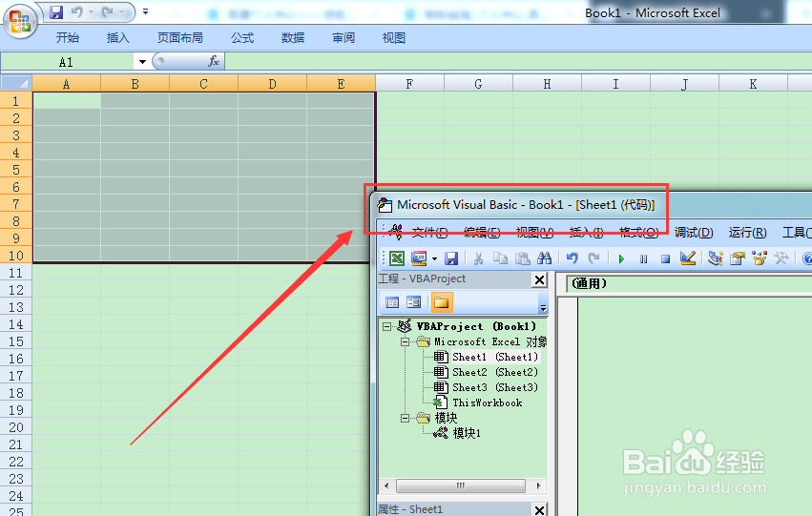
Task: Click the Object Browser icon
Action: (x=760, y=258)
